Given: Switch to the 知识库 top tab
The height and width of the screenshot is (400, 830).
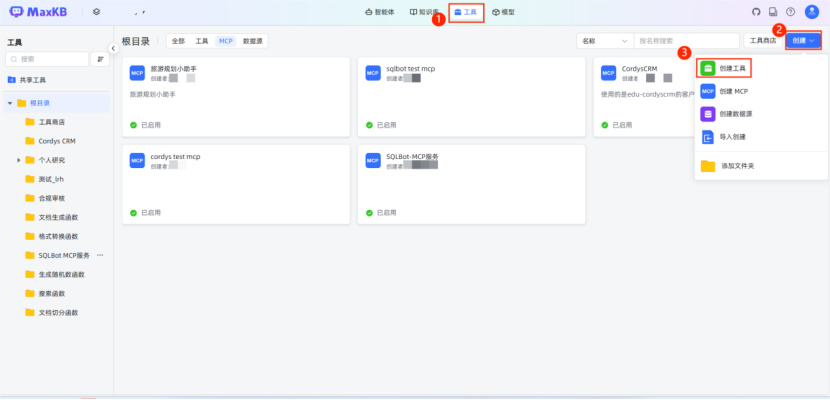Looking at the screenshot, I should pyautogui.click(x=424, y=12).
